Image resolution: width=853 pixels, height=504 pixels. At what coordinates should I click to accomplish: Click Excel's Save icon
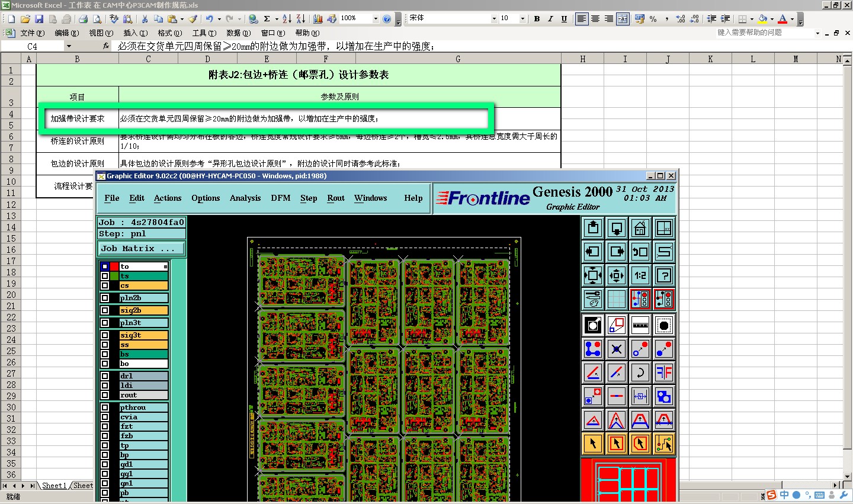[39, 19]
